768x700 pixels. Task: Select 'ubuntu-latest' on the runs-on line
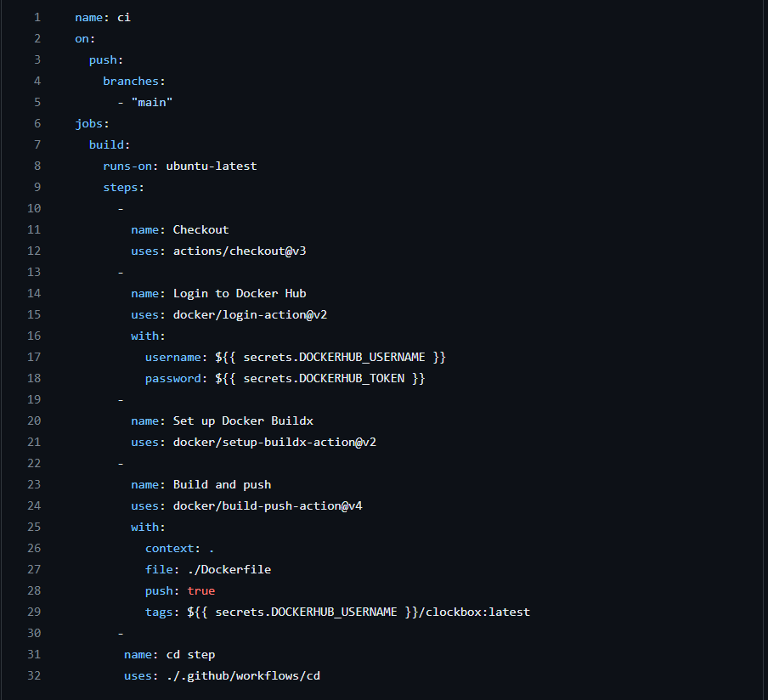[212, 166]
